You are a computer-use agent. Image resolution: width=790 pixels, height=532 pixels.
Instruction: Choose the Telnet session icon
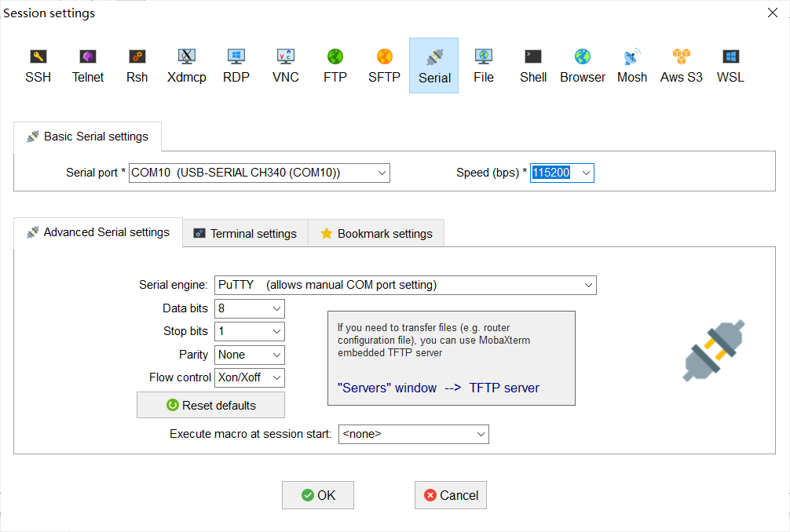(88, 65)
